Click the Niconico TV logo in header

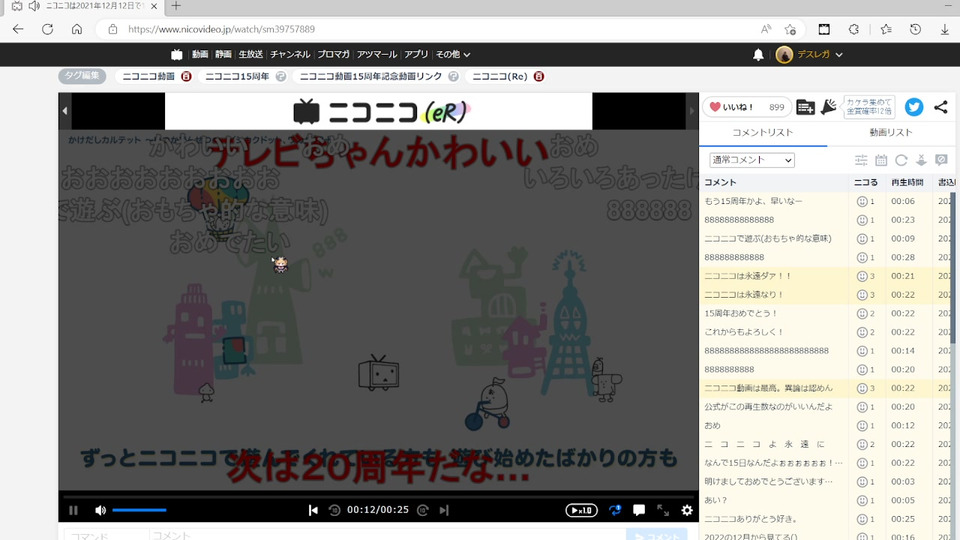point(176,54)
